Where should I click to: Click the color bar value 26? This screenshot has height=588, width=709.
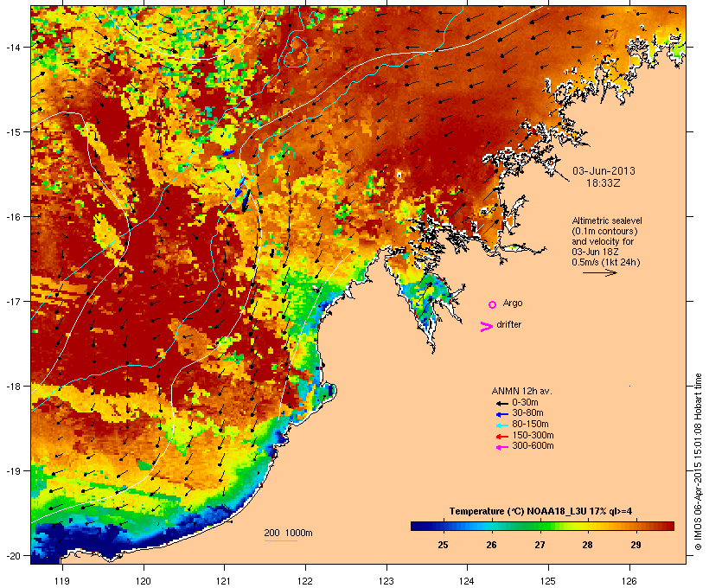tap(491, 545)
